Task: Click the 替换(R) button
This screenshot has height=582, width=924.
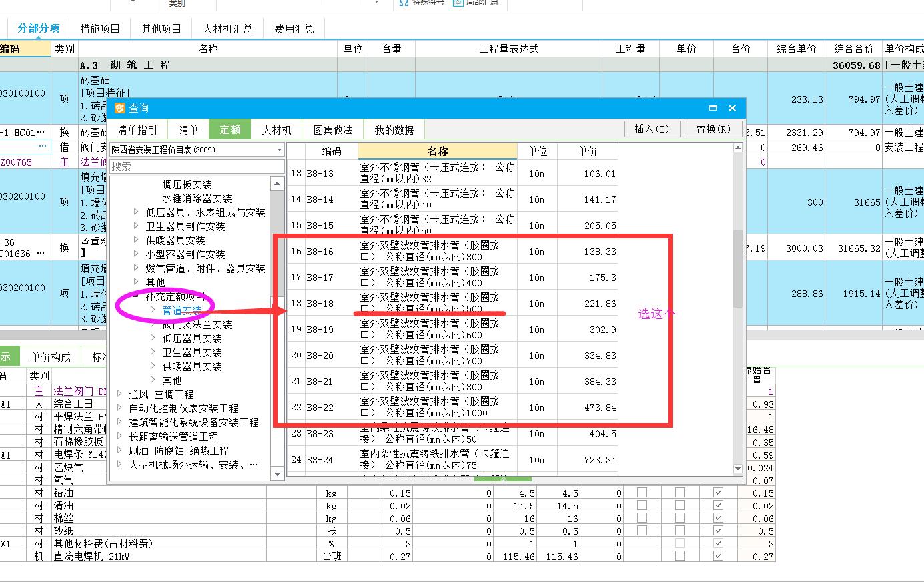Action: click(713, 129)
